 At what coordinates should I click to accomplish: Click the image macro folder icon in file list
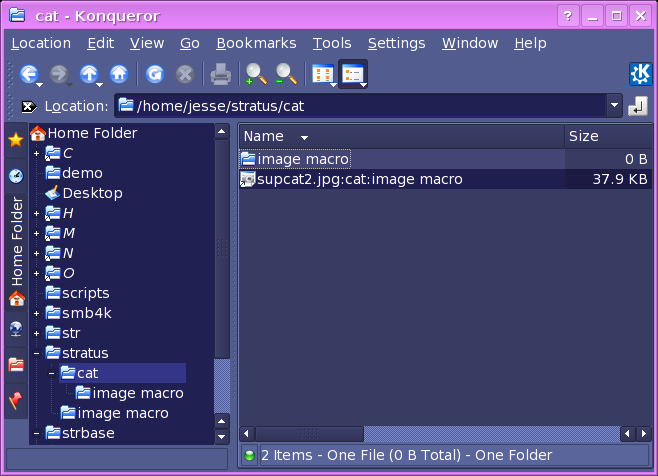click(248, 159)
